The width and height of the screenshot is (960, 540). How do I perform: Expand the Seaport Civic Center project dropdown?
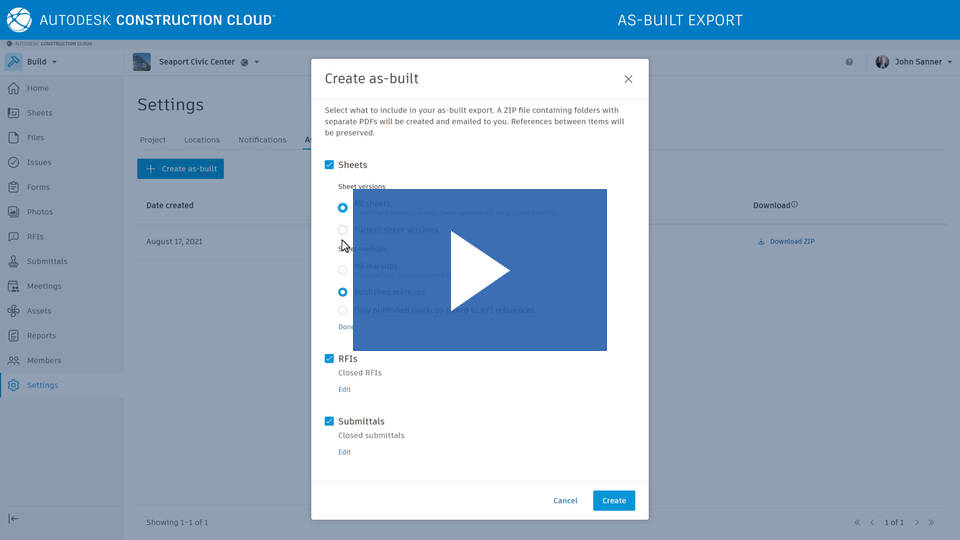[x=257, y=62]
